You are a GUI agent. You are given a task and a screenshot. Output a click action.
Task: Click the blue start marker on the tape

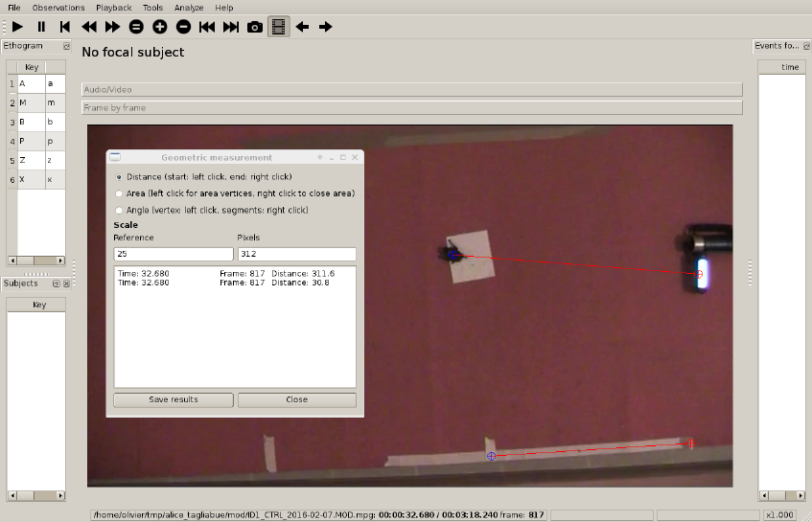pos(492,456)
